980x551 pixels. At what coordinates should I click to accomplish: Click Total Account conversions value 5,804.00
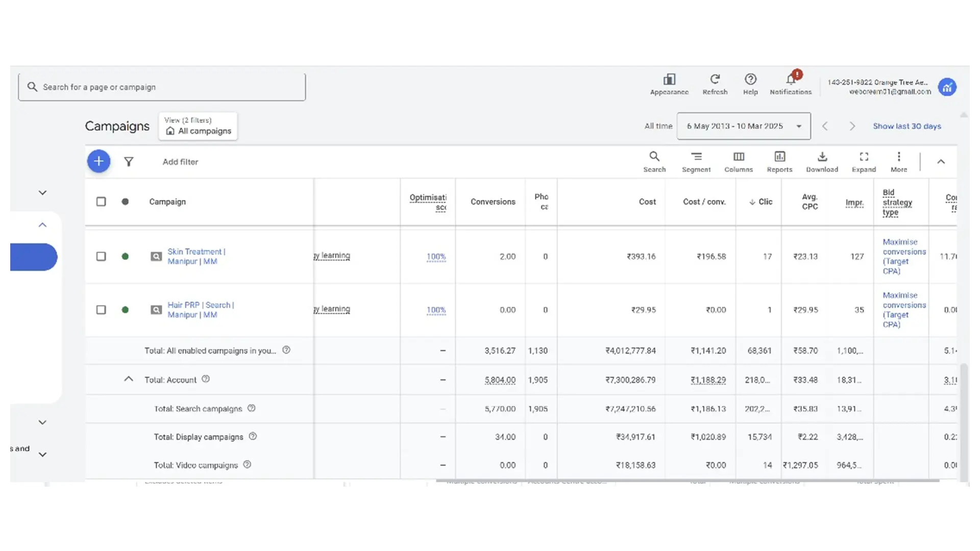coord(500,380)
